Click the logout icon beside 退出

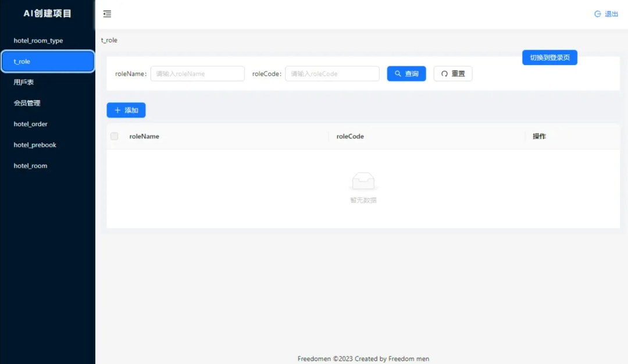(x=599, y=13)
